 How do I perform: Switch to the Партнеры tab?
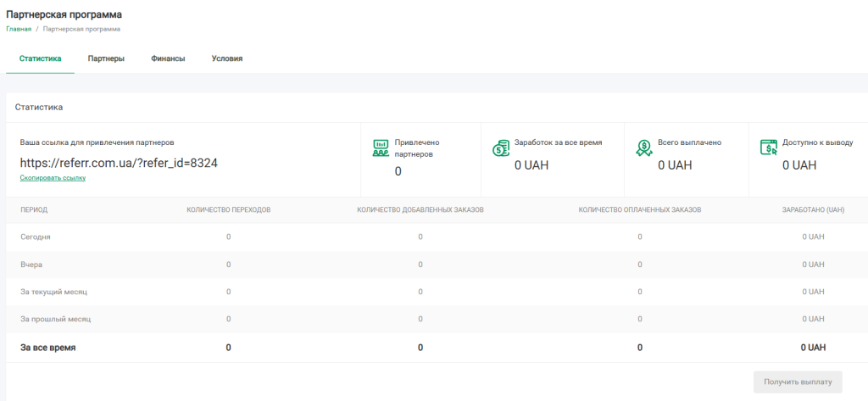106,58
